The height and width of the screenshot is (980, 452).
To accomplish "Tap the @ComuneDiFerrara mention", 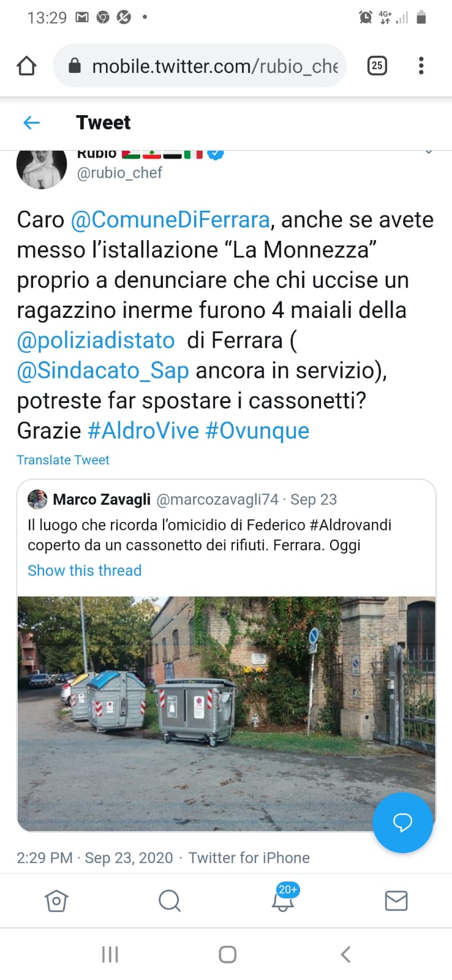I will click(x=170, y=220).
